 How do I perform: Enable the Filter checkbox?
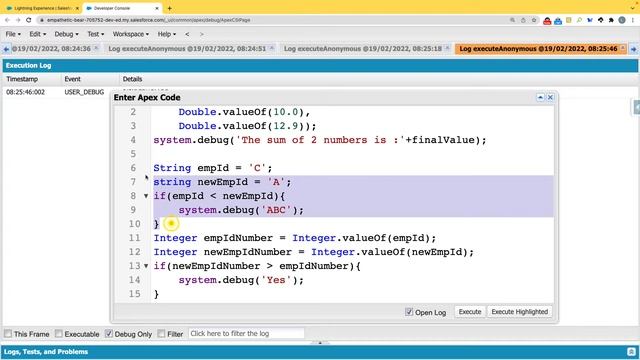click(x=161, y=334)
